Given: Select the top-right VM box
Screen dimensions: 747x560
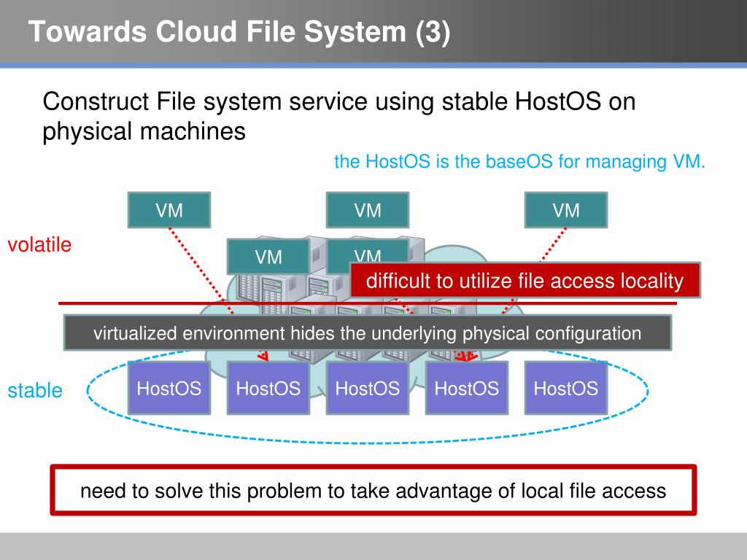Looking at the screenshot, I should click(x=566, y=210).
